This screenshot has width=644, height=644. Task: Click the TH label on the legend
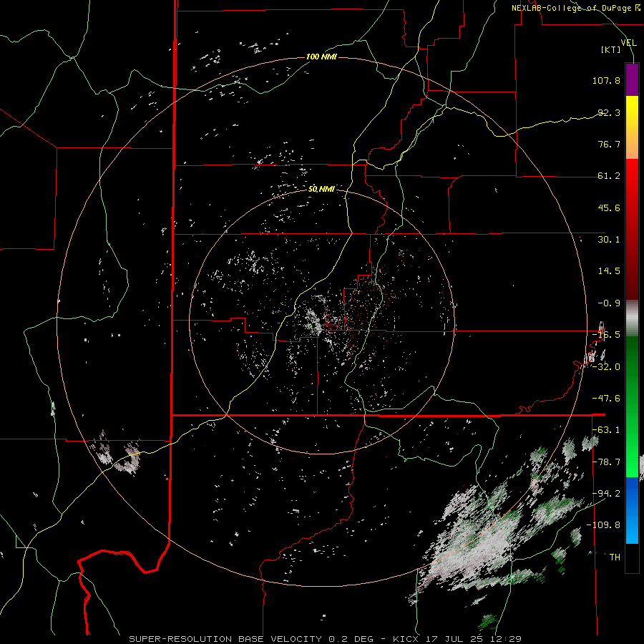(615, 557)
